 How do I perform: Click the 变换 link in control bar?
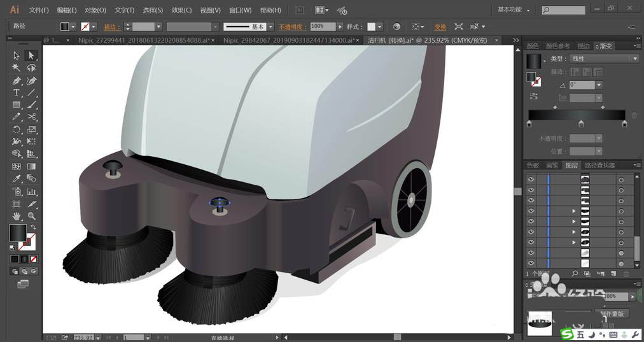(x=440, y=27)
